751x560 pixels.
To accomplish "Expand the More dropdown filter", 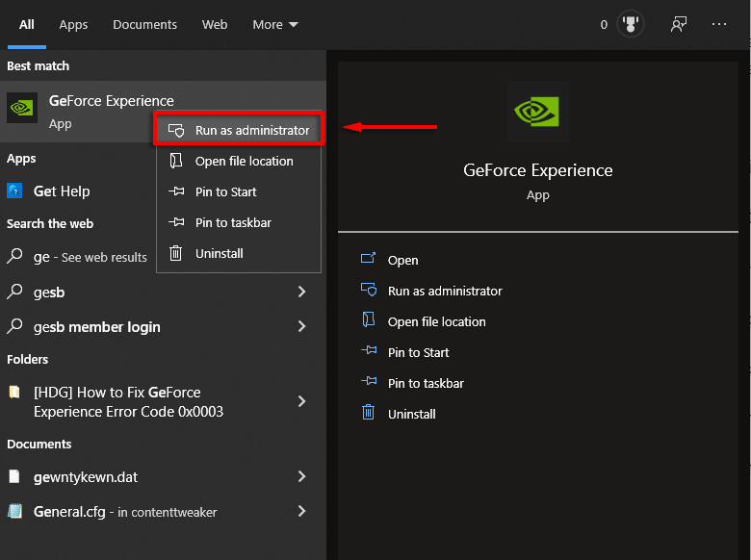I will (275, 25).
